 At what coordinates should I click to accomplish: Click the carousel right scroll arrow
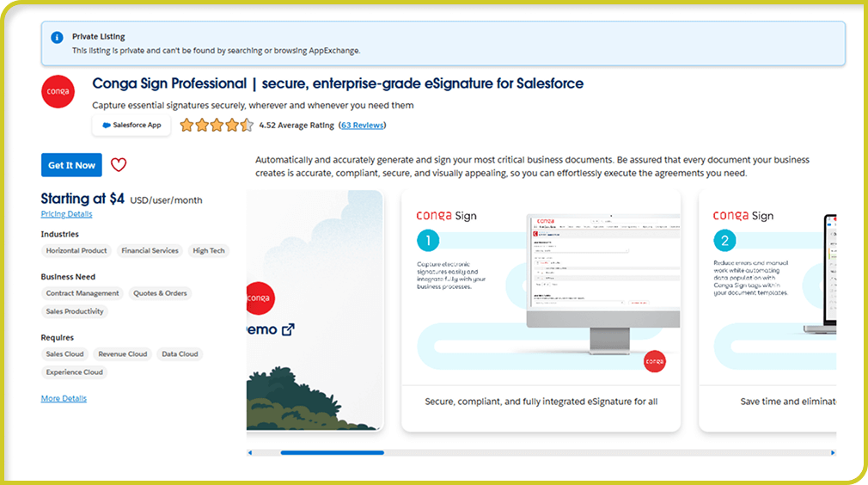[832, 452]
